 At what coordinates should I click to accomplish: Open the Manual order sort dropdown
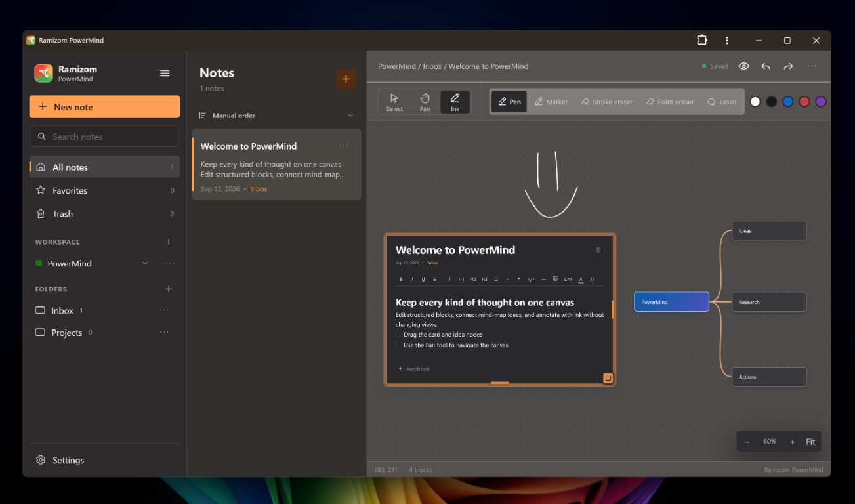tap(276, 115)
